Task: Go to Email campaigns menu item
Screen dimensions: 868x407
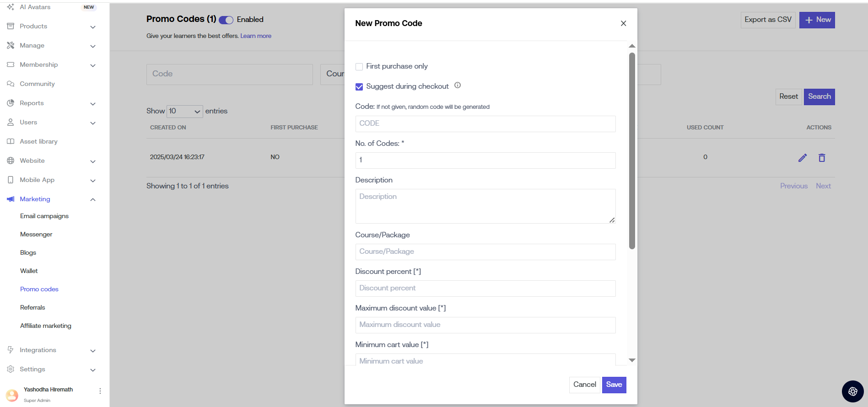Action: (44, 216)
